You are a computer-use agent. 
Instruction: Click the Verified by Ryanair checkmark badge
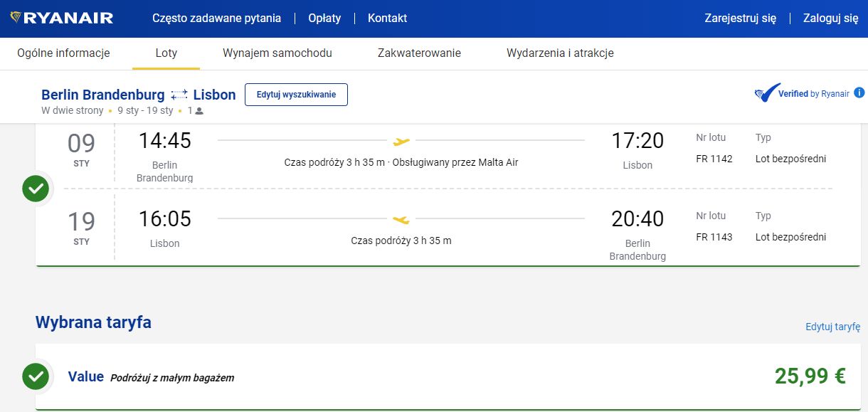coord(768,93)
